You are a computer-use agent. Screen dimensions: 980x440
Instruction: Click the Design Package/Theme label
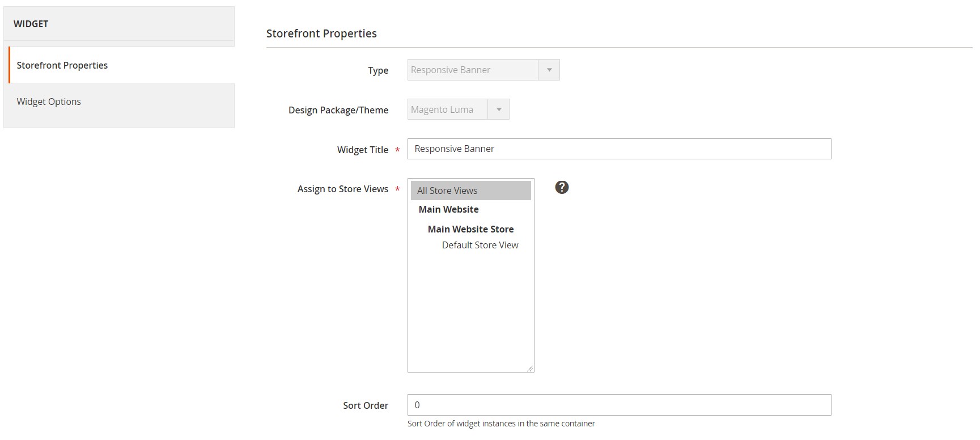338,110
